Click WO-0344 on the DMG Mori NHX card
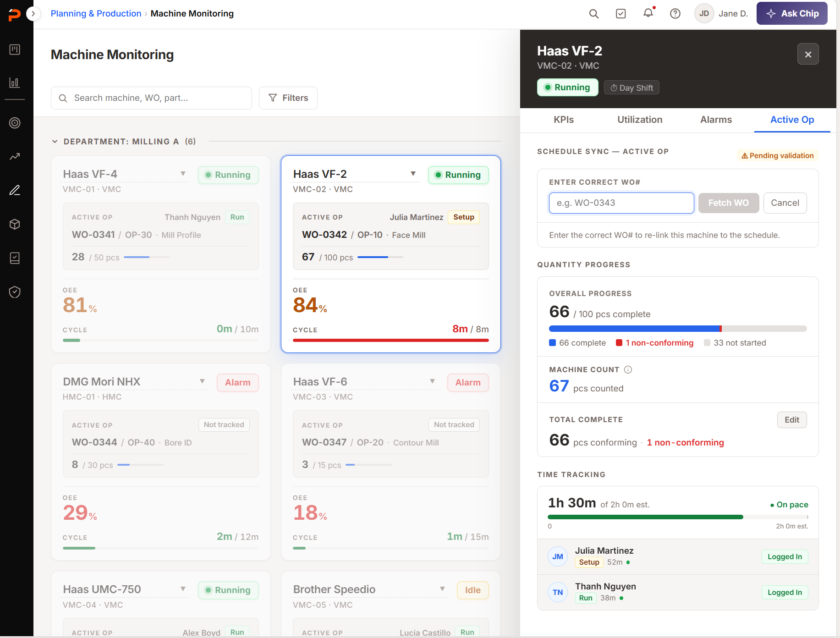840x638 pixels. tap(94, 442)
